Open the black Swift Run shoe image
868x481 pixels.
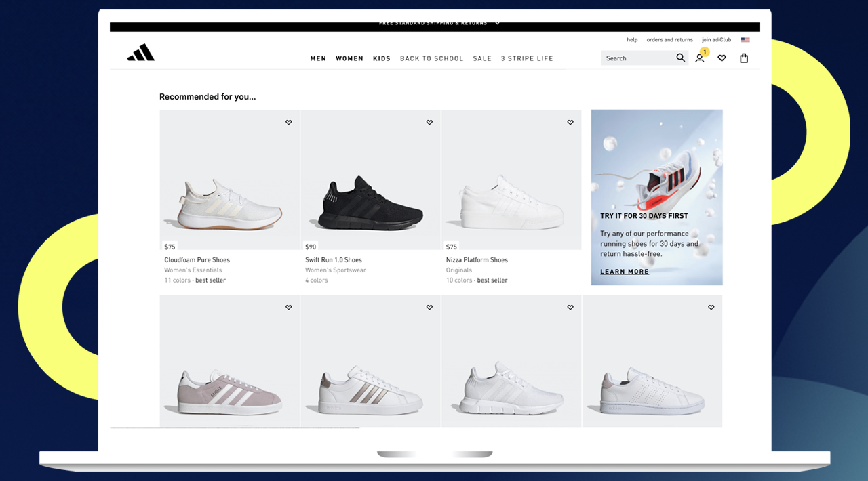click(370, 180)
